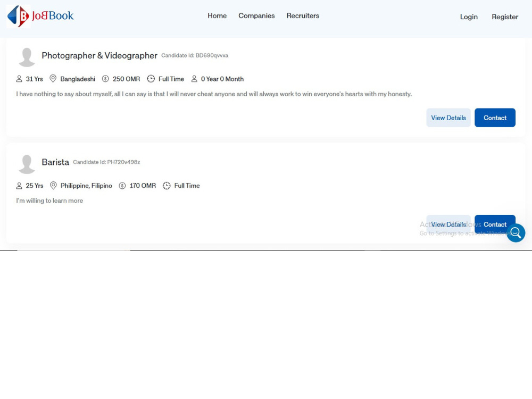
Task: Click the photographer's honesty description text
Action: click(214, 94)
